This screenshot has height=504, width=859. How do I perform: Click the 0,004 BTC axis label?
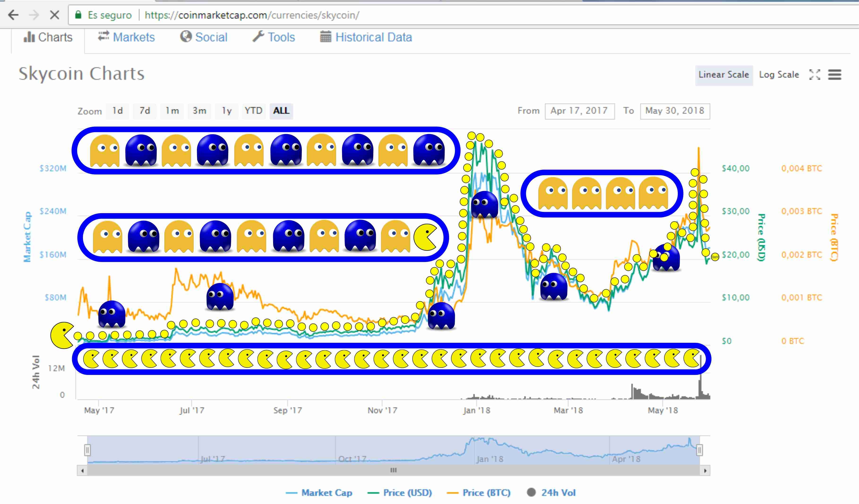point(802,169)
